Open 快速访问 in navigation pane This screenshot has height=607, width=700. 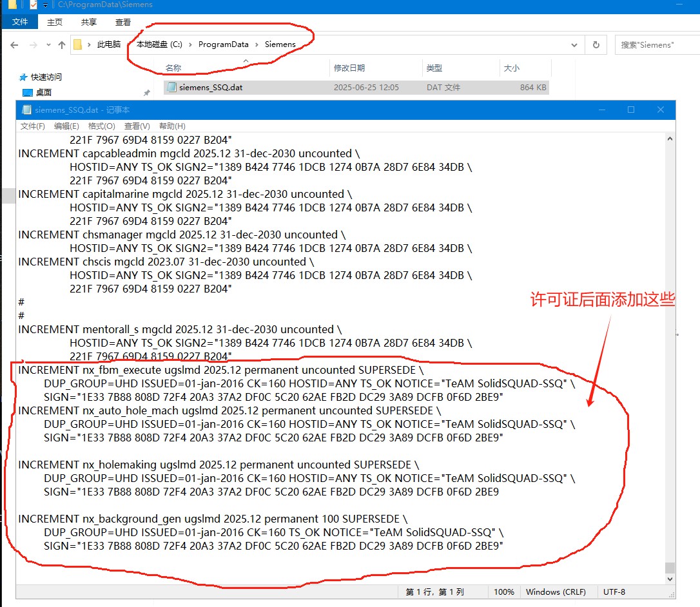[x=46, y=77]
